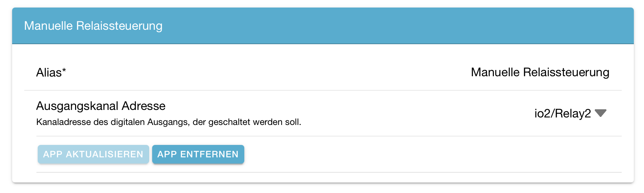Click the word Ausgangskanal in the label
Viewport: 644px width, 193px height.
(77, 106)
